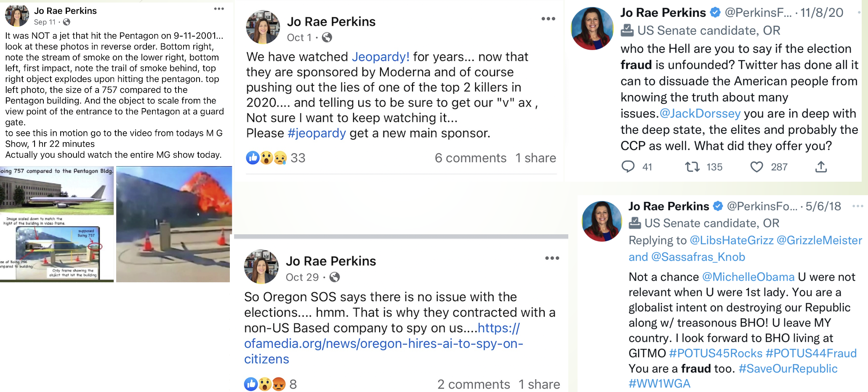Screen dimensions: 868x392
Task: Open options menu on Oct 1 post
Action: point(548,19)
